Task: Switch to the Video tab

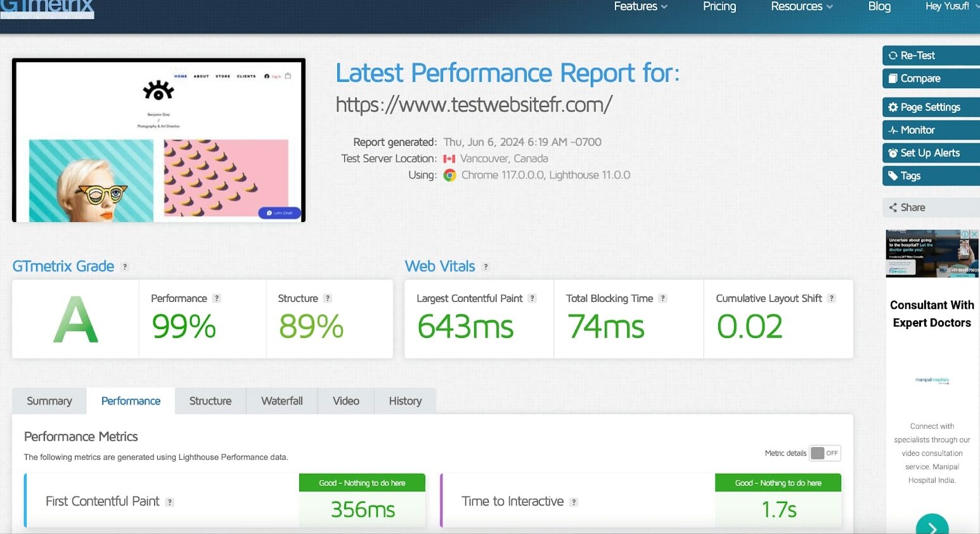Action: [346, 401]
